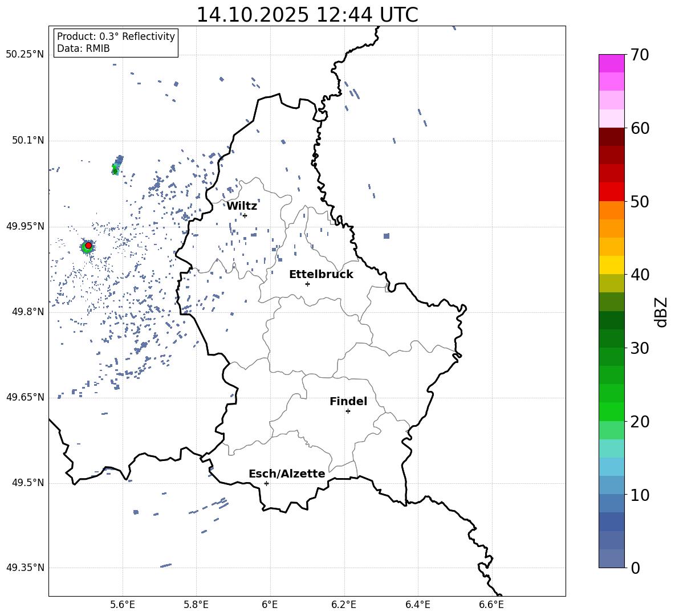Viewport: 675px width, 616px height.
Task: Click the bright green colorbar segment at 20
Action: tap(612, 412)
